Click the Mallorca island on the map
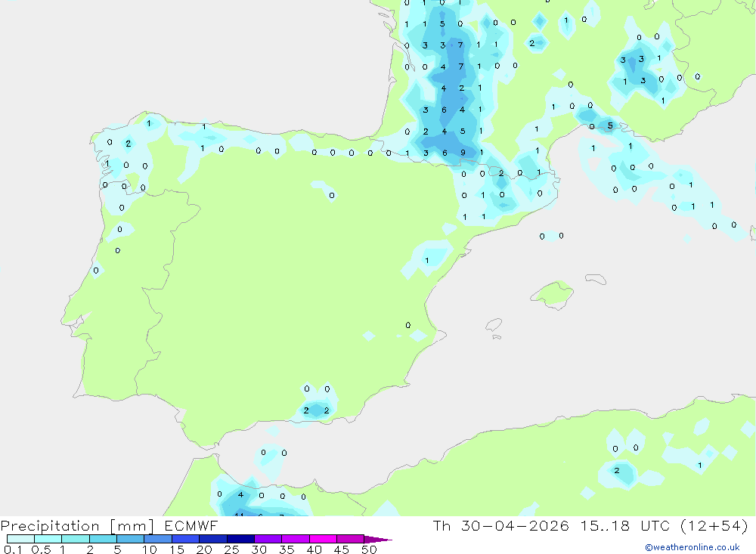 click(x=552, y=294)
